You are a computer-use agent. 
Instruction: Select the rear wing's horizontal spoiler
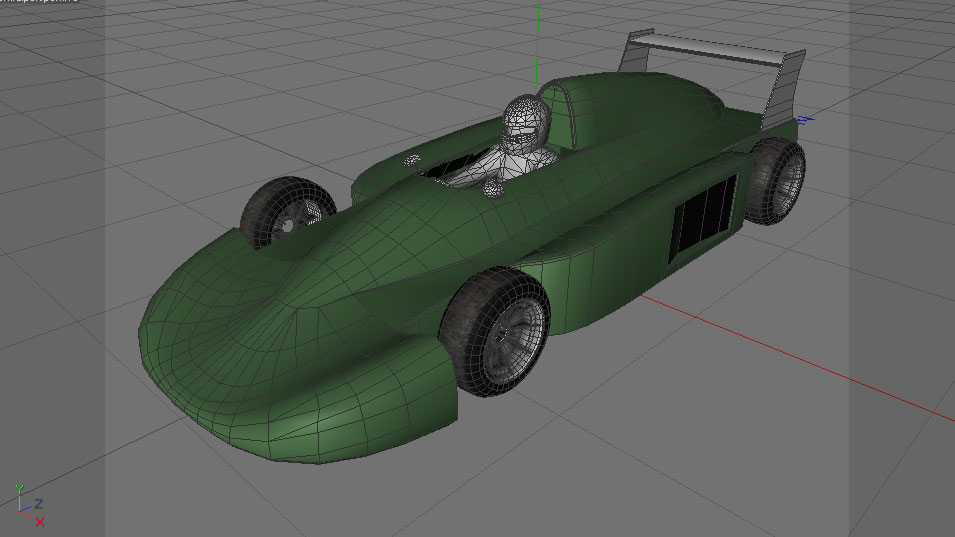pyautogui.click(x=711, y=46)
